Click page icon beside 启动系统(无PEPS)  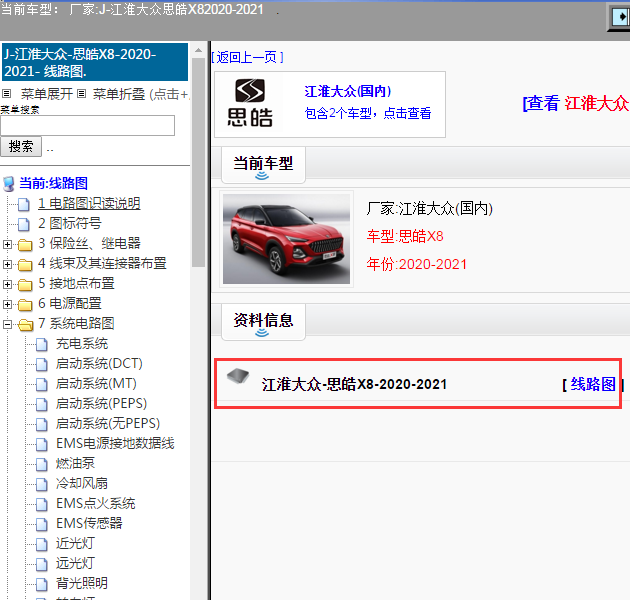(41, 424)
